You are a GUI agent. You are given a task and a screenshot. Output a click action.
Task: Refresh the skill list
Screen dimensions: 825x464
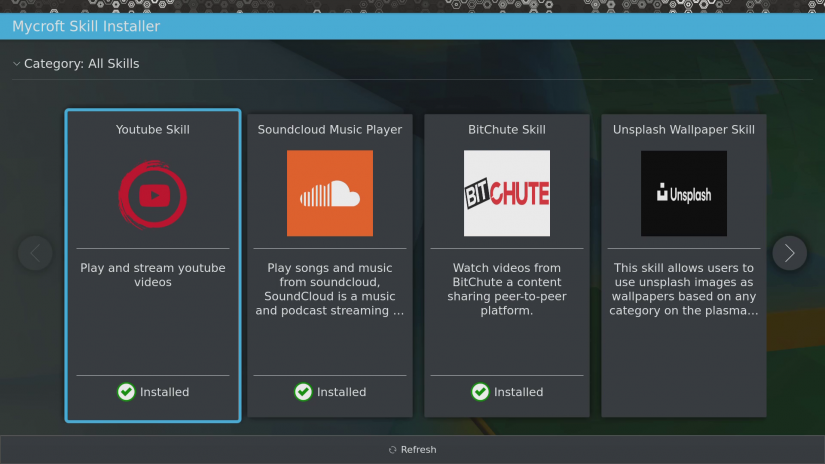[412, 450]
